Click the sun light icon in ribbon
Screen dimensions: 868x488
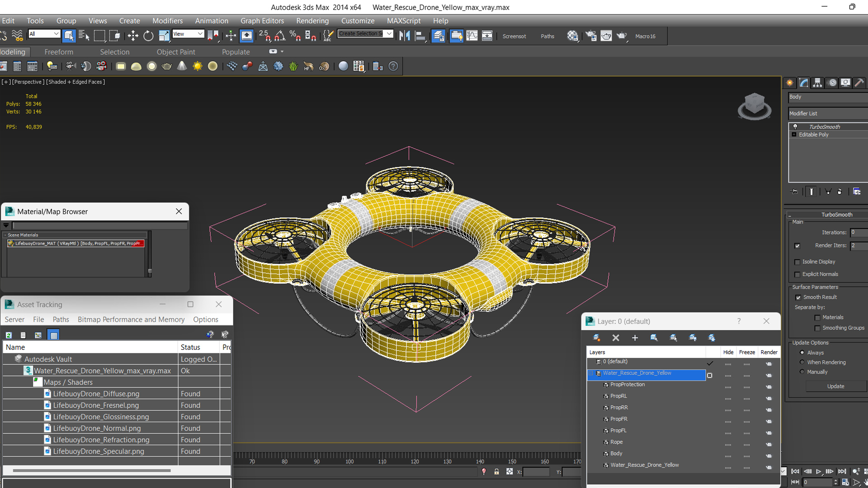(198, 66)
